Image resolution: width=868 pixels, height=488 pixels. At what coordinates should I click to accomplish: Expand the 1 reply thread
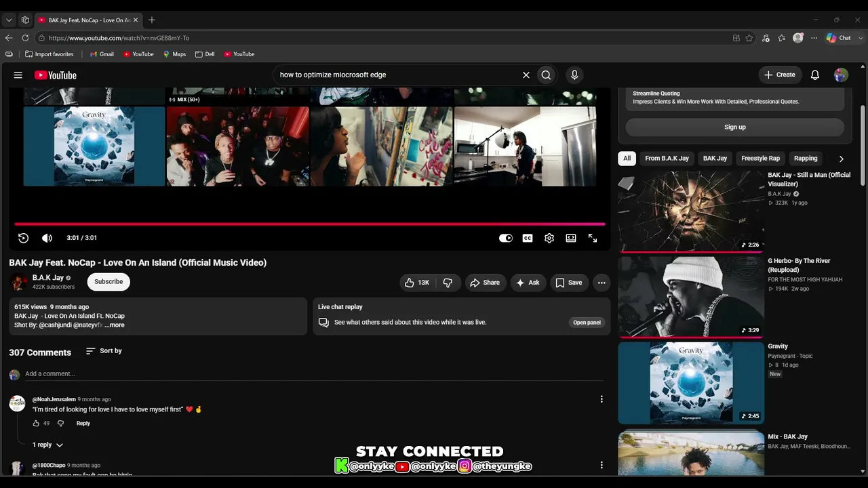pos(48,445)
